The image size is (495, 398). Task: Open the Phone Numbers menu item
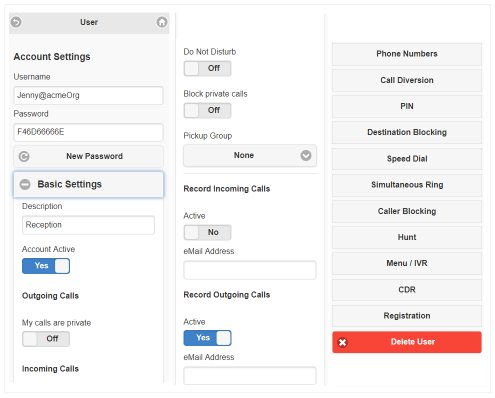click(407, 54)
